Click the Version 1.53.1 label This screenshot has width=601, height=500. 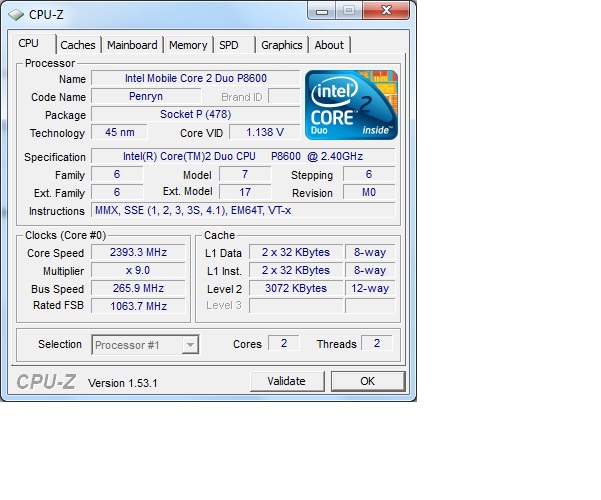(x=123, y=383)
